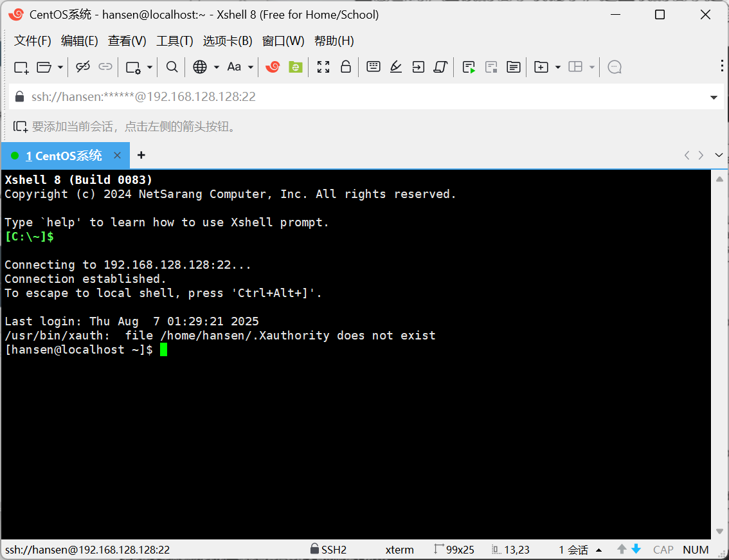729x560 pixels.
Task: Open the virtual keyboard icon
Action: [373, 67]
